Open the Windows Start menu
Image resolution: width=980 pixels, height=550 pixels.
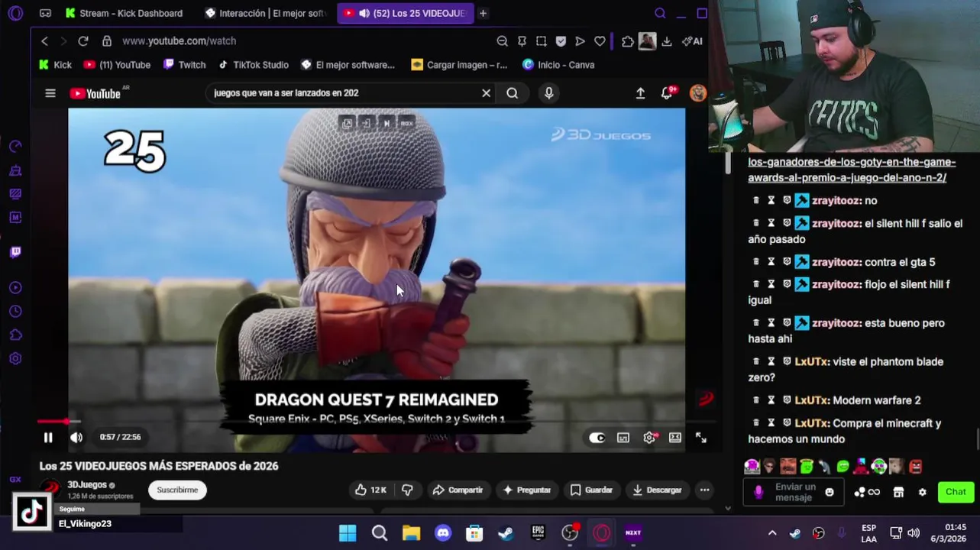(x=348, y=533)
